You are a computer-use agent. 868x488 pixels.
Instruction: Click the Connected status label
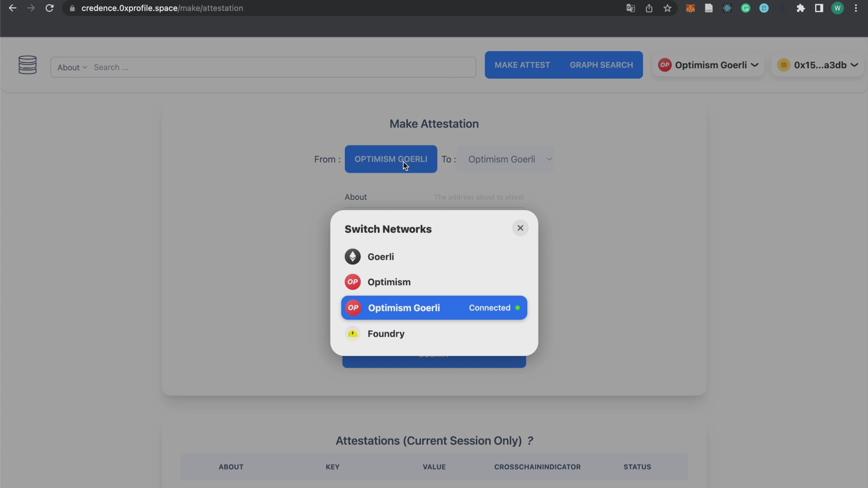coord(490,308)
